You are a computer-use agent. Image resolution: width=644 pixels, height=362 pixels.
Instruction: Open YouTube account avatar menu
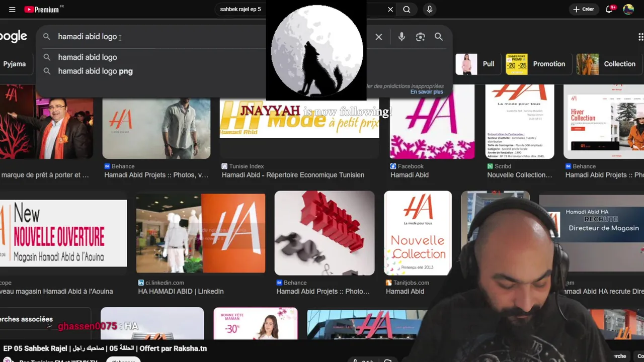click(628, 9)
